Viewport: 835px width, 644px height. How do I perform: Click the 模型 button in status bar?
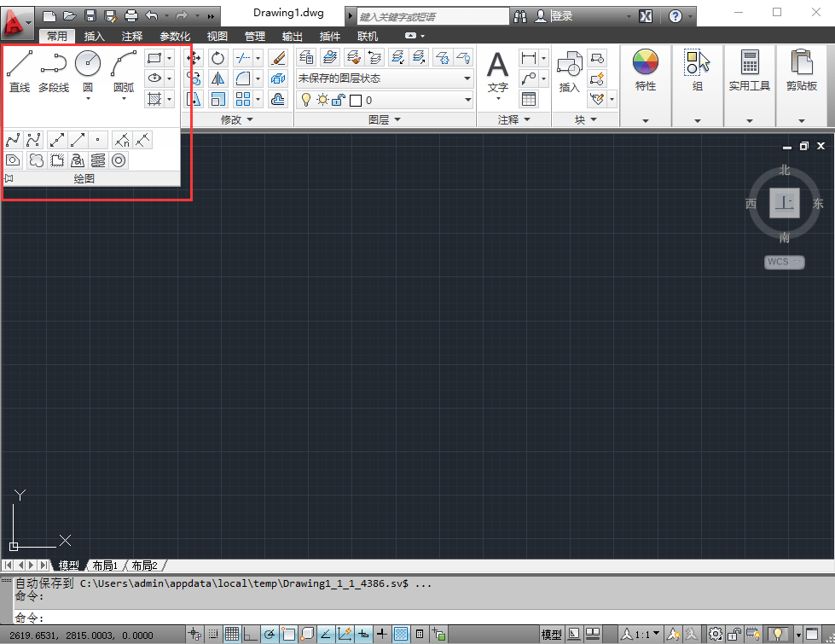pyautogui.click(x=551, y=634)
